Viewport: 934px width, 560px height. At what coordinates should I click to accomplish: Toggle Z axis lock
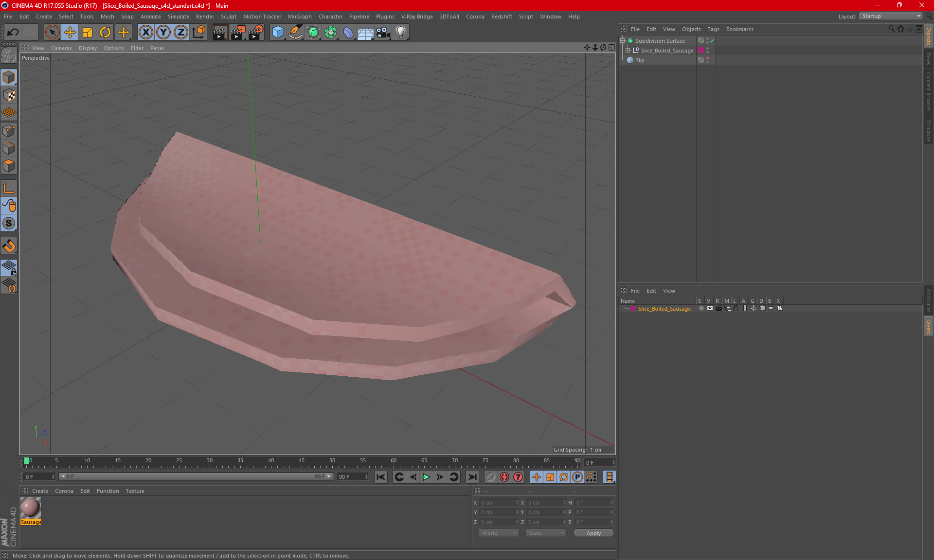(181, 33)
